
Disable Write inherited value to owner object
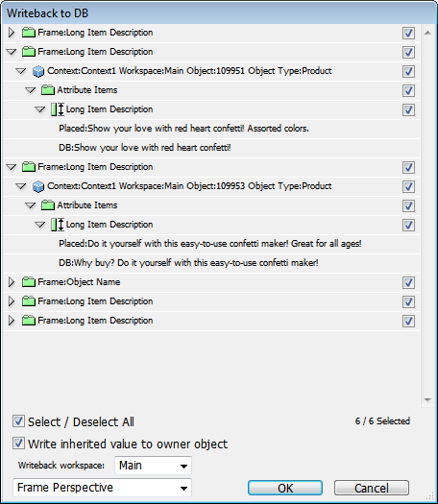[18, 444]
